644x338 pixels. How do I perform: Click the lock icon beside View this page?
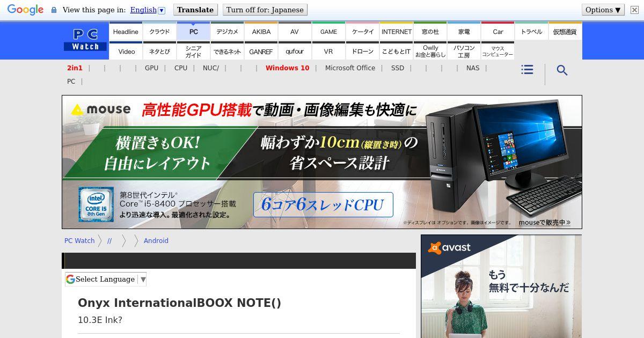point(54,10)
